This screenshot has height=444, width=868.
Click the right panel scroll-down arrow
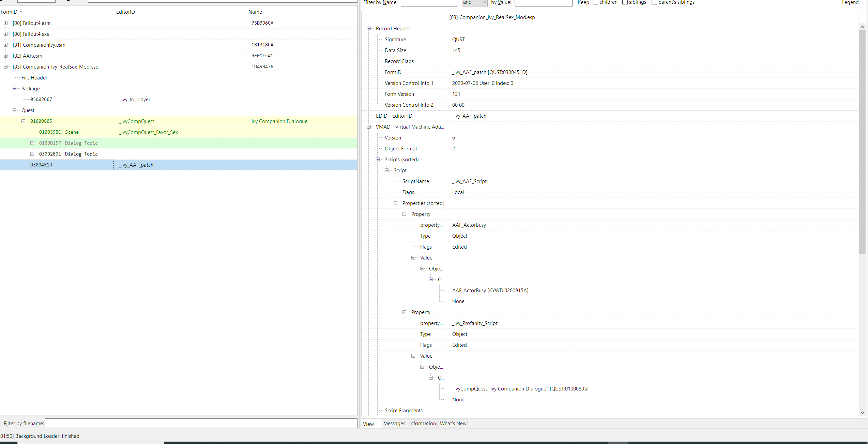[x=862, y=413]
